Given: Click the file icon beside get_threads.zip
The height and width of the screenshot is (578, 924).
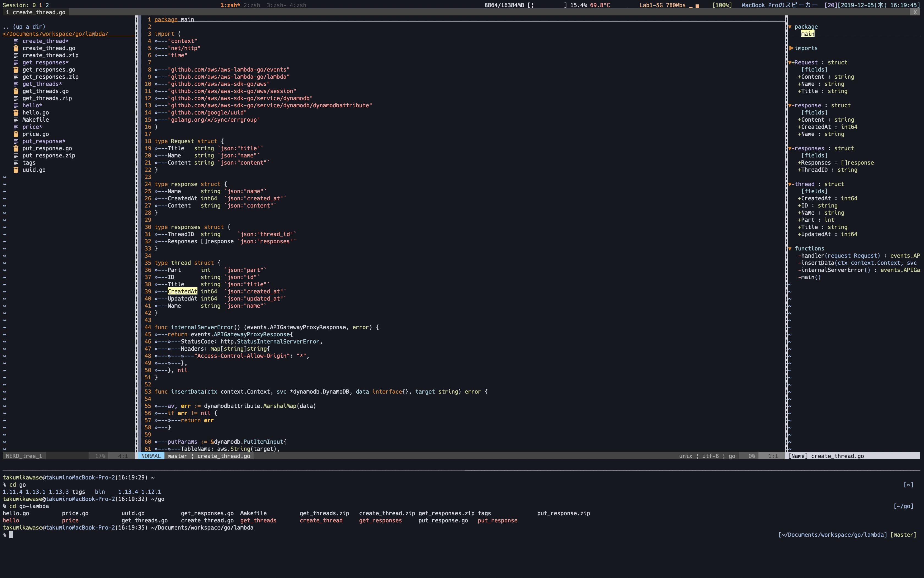Looking at the screenshot, I should (16, 98).
